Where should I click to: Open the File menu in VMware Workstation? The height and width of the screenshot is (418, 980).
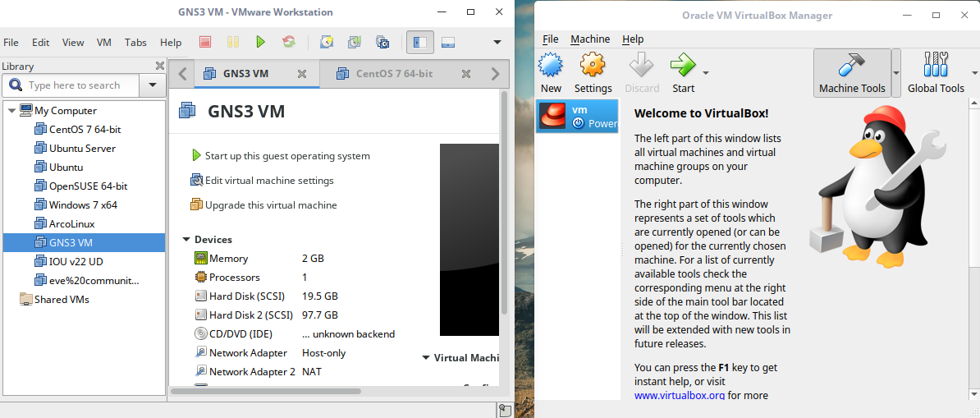click(x=11, y=43)
